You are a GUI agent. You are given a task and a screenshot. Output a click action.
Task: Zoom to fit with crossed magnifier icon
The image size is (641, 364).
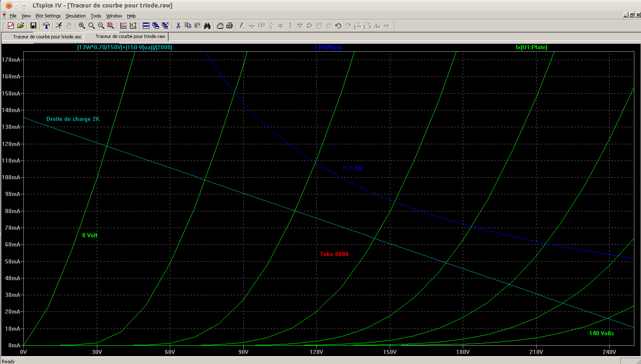[x=111, y=26]
